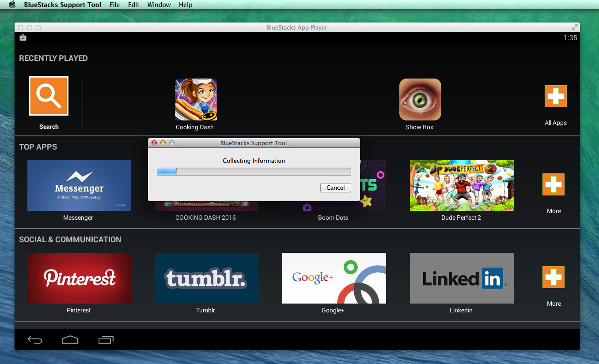599x364 pixels.
Task: Launch Cooking Dash from Recently Played
Action: click(x=196, y=100)
